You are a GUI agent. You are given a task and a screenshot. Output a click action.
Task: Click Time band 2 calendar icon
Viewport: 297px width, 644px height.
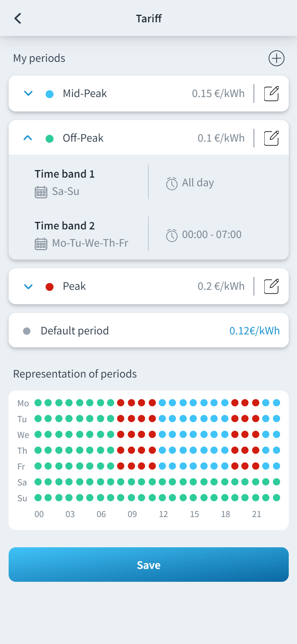[41, 244]
